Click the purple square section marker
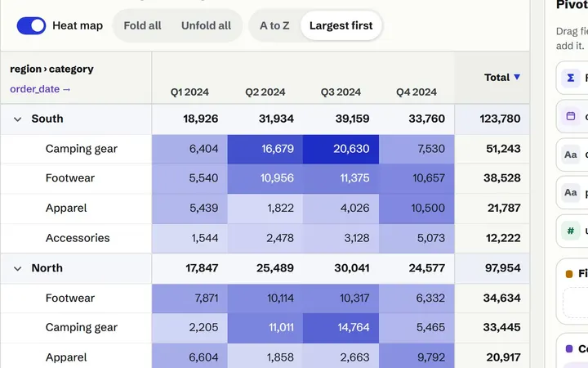Viewport: 588px width, 368px height. (569, 349)
